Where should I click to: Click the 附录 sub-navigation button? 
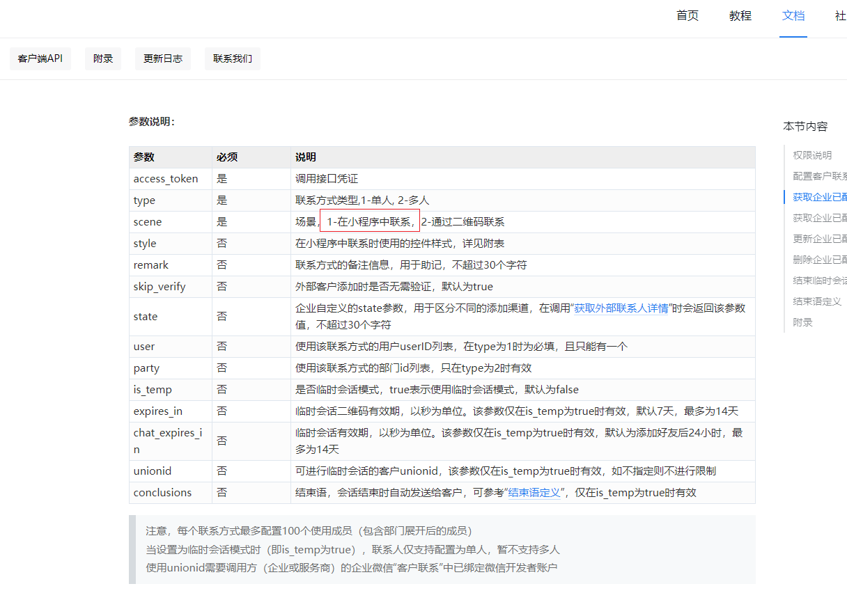coord(103,58)
